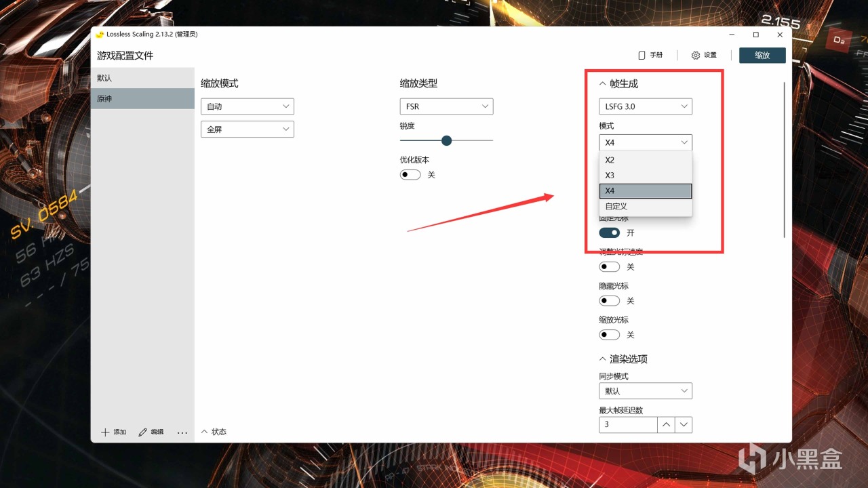Select X2 in the mode list
Screen dimensions: 868x488
point(646,160)
